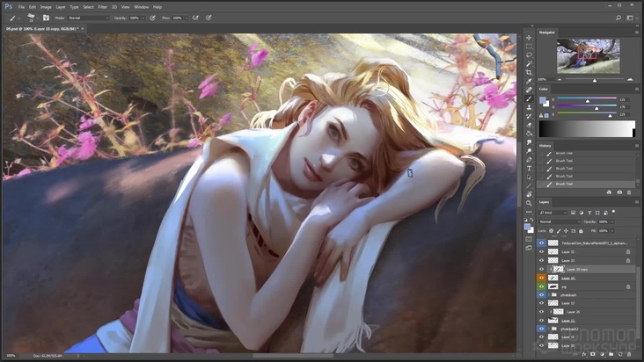Select the Paint Bucket tool
The image size is (644, 362).
[529, 134]
